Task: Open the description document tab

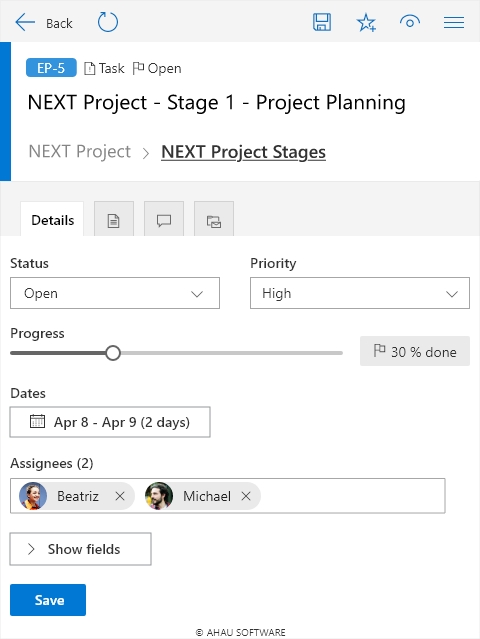Action: pos(114,219)
